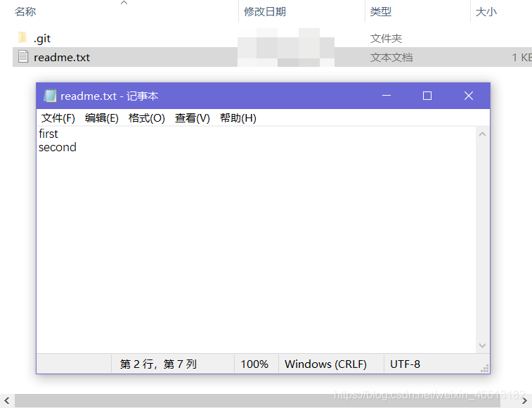Click the Explorer horizontal scroll right arrow
Viewport: 532px width, 408px height.
(x=525, y=401)
